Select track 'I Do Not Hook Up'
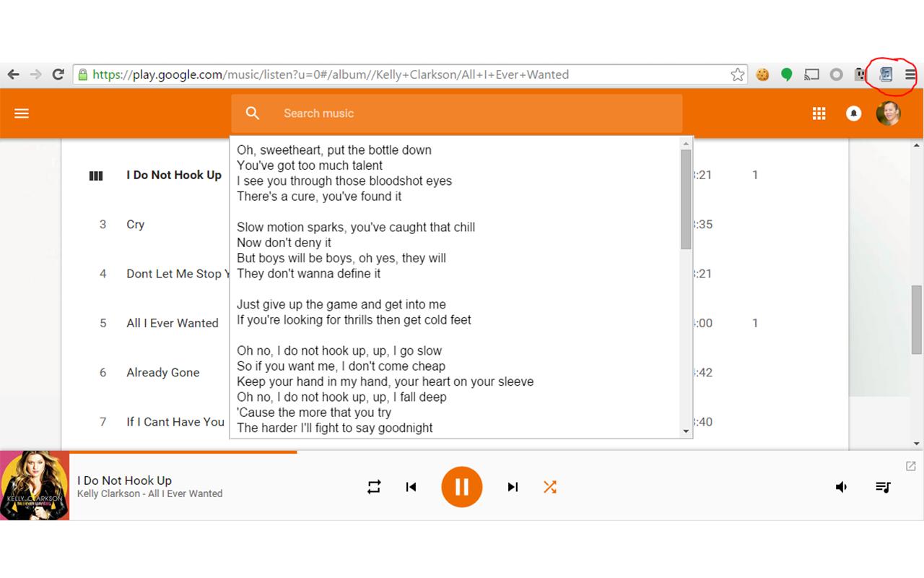924x578 pixels. 174,175
